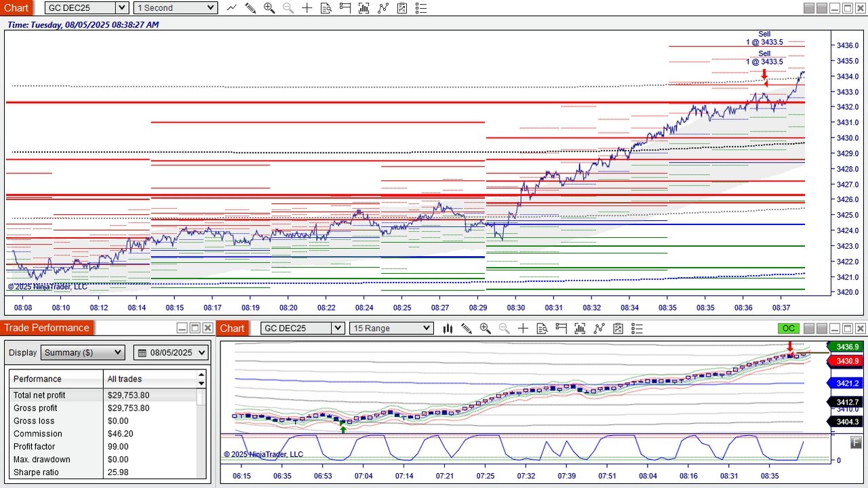Toggle first gray link square in bottom chart

[x=809, y=328]
